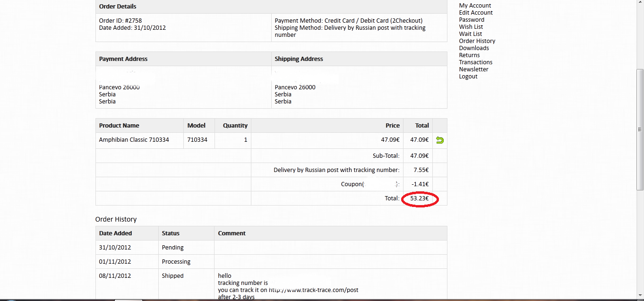
Task: Click the Order ID #2758 text
Action: point(120,21)
